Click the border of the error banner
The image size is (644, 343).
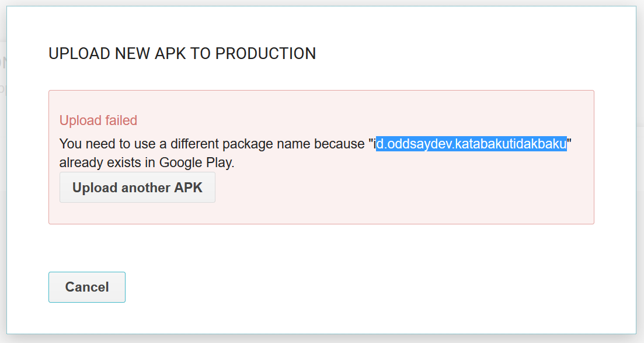[321, 90]
